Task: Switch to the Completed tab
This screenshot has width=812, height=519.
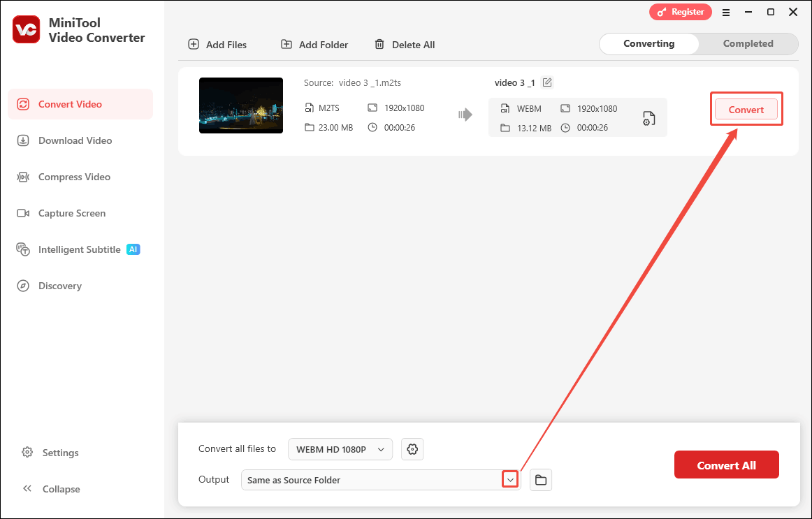Action: tap(748, 43)
